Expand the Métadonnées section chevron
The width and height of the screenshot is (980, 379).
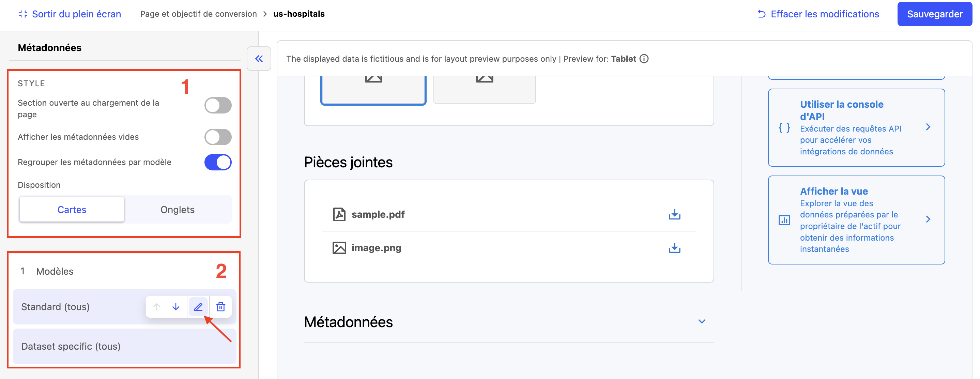[x=702, y=321]
